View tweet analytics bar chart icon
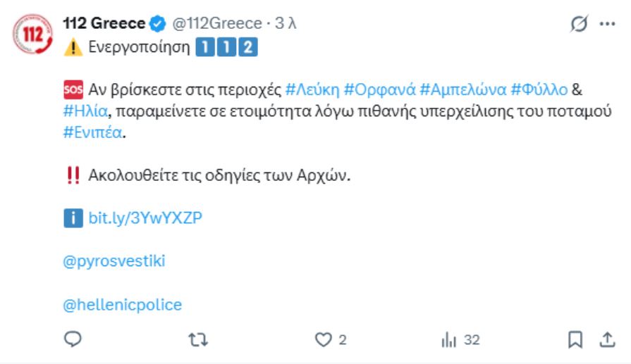631x364 pixels. [x=449, y=340]
